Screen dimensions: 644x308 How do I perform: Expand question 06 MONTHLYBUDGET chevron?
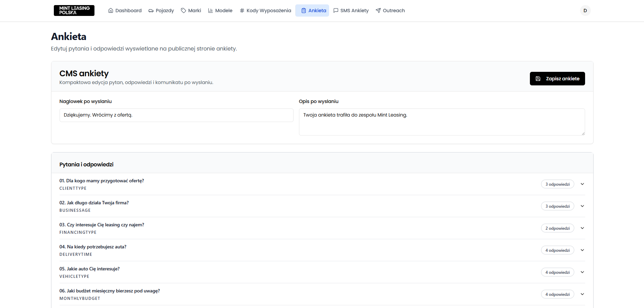coord(582,294)
